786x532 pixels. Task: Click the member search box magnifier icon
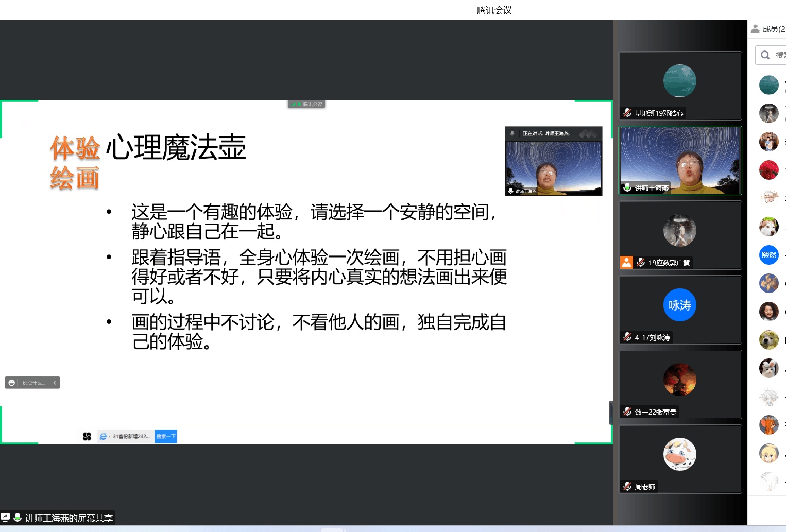click(765, 55)
